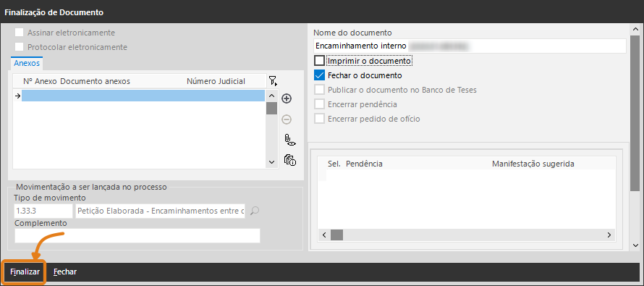Click the filter icon above attachments list
644x286 pixels.
click(x=273, y=81)
